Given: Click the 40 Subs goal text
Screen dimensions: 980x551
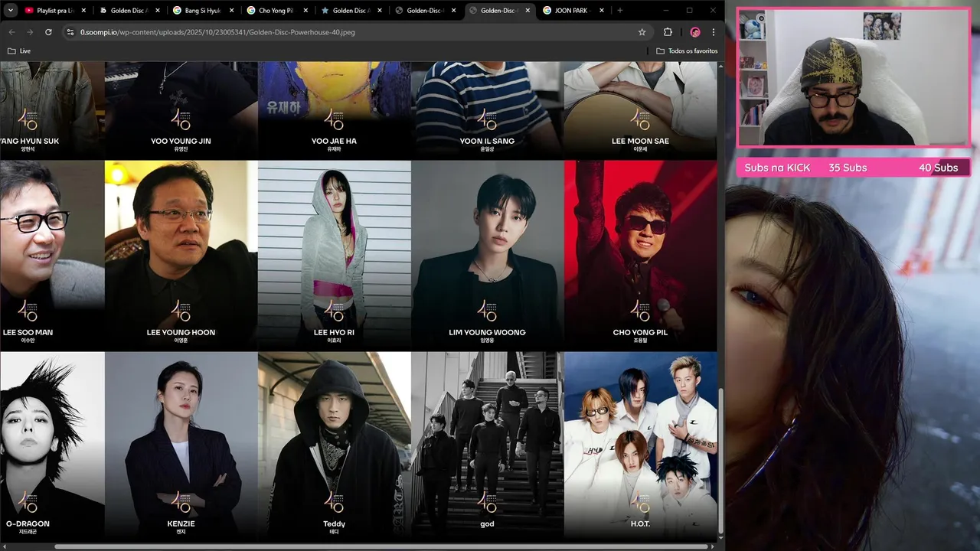Looking at the screenshot, I should click(x=939, y=168).
